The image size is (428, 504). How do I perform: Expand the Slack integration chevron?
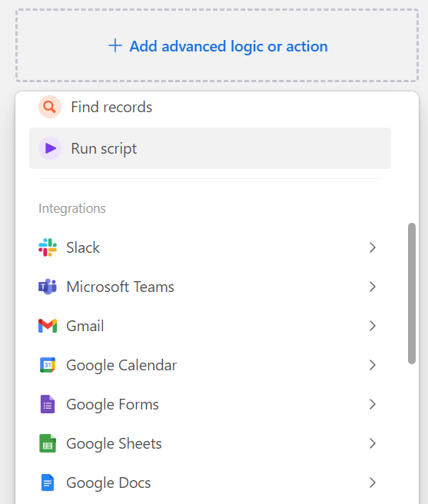click(373, 247)
